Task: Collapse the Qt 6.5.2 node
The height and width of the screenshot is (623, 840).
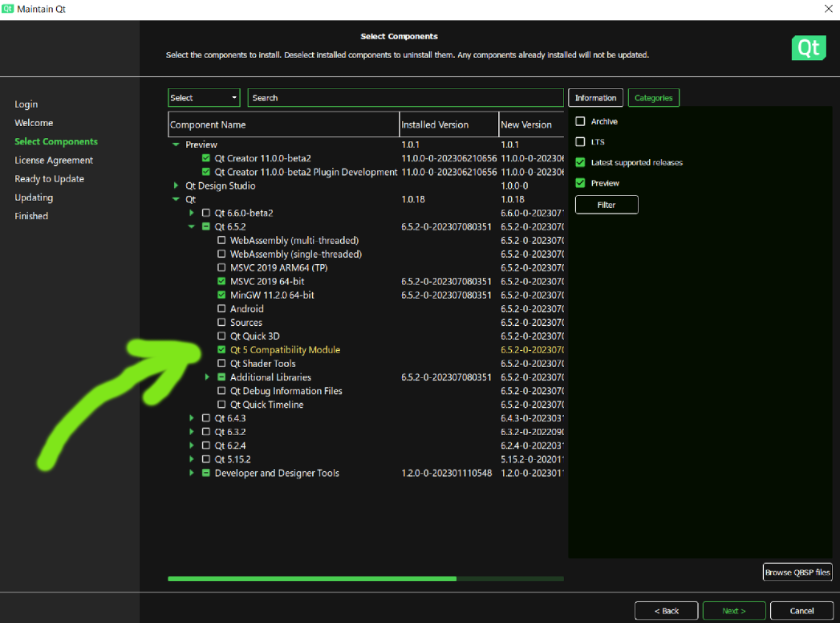Action: (x=191, y=226)
